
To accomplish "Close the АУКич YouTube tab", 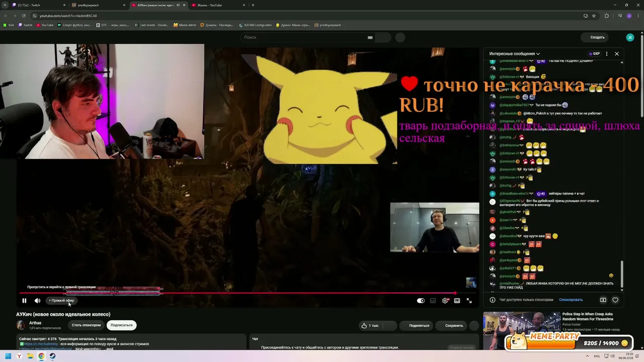I will coord(184,5).
